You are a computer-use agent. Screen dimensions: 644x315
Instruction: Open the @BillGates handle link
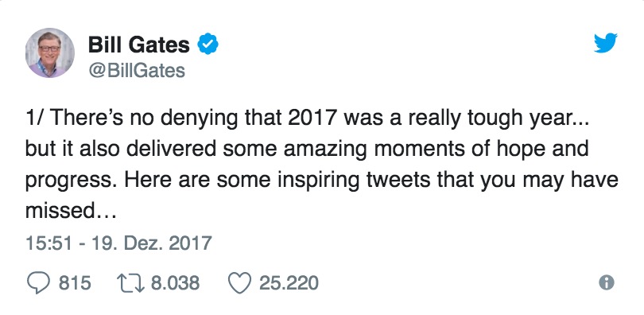coord(137,71)
